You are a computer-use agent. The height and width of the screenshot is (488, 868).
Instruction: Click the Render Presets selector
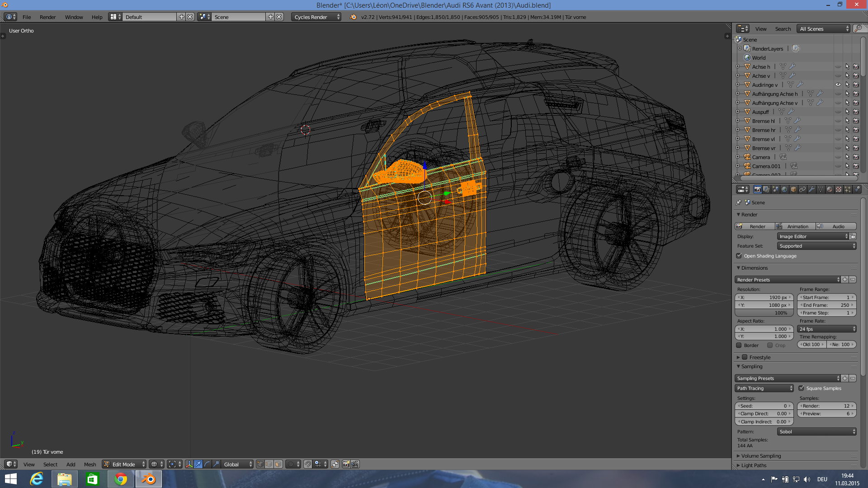pyautogui.click(x=788, y=279)
